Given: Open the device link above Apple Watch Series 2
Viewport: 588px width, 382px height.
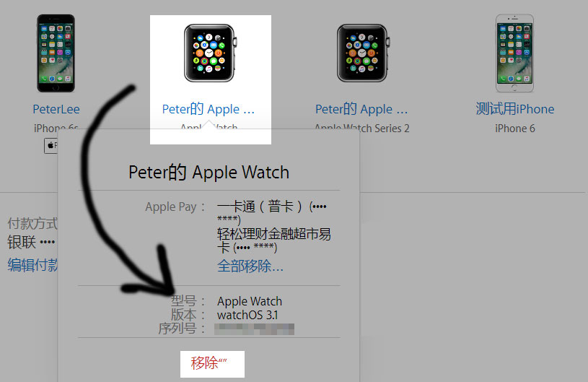Looking at the screenshot, I should (x=361, y=109).
